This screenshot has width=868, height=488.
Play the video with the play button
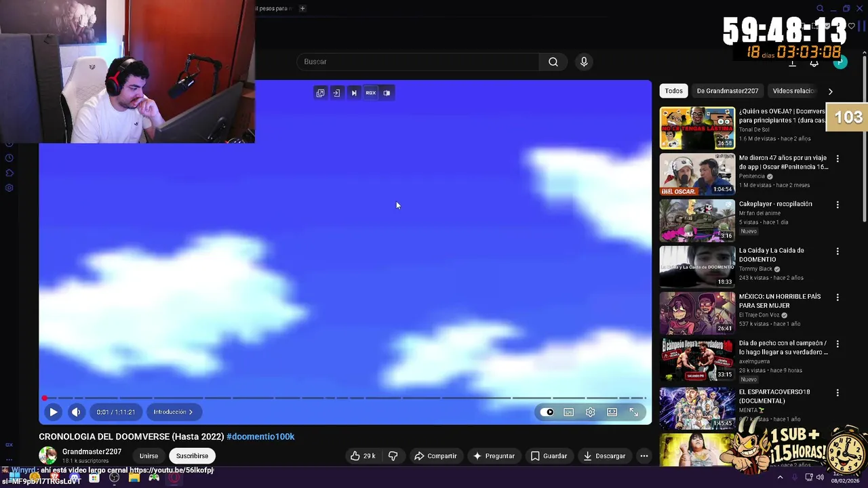[53, 411]
